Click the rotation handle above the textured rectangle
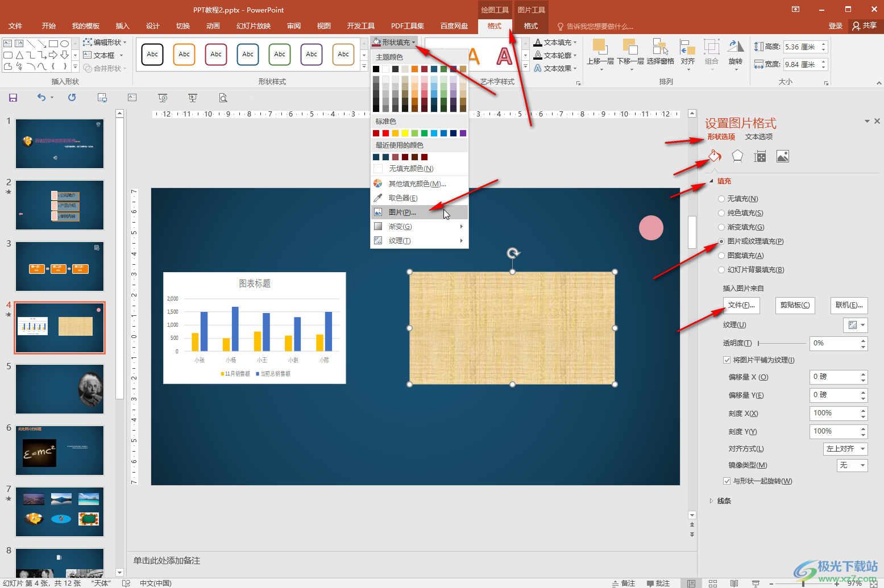 coord(513,253)
